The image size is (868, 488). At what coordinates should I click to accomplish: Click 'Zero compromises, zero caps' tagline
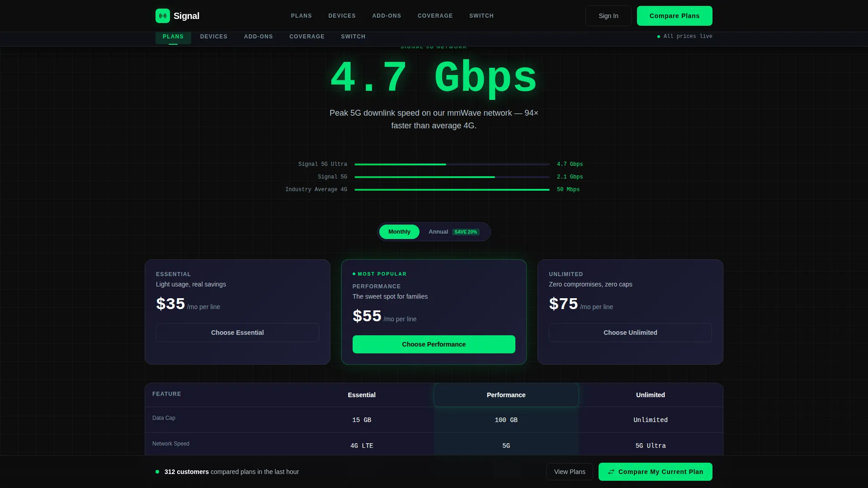pos(590,284)
